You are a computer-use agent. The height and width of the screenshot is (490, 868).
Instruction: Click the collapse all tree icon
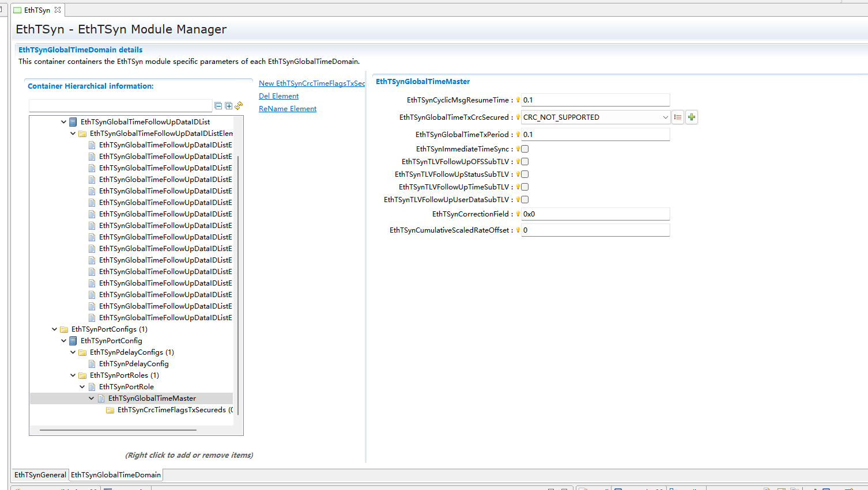tap(218, 106)
